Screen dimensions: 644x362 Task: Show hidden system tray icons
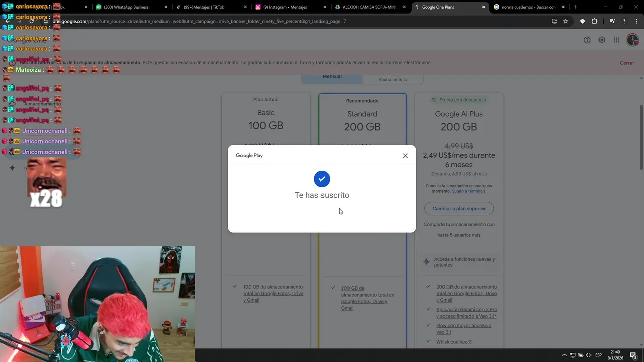pos(564,355)
